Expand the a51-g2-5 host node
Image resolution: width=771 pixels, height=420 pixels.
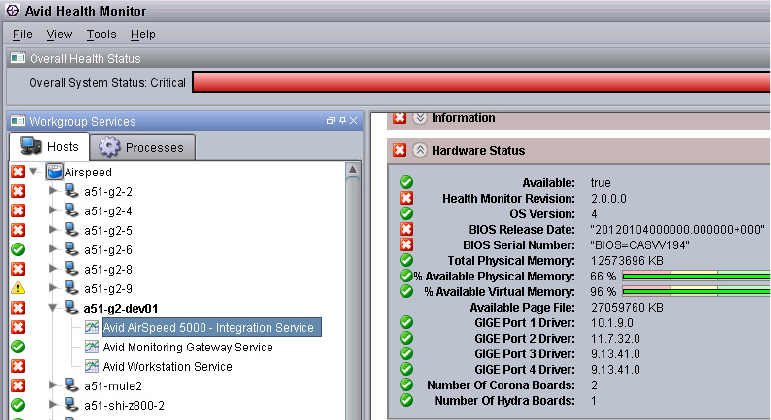53,230
